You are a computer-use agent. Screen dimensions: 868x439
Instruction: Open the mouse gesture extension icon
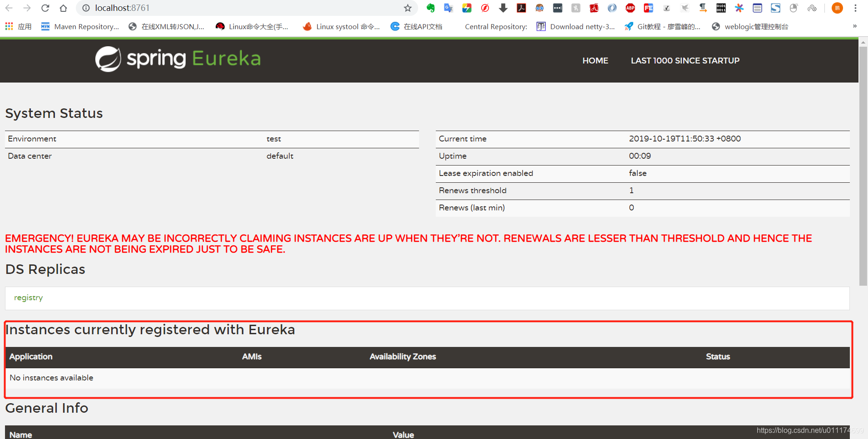(794, 8)
